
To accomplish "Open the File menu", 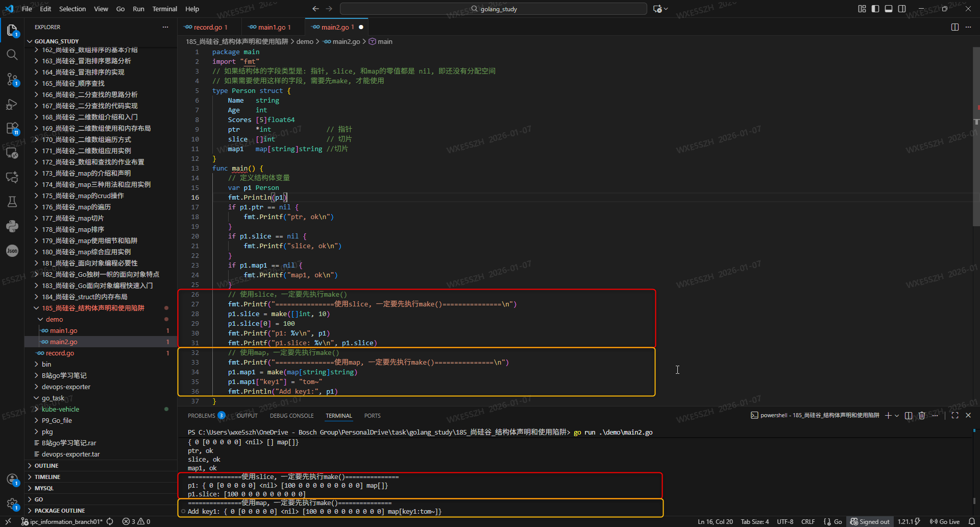I will 27,9.
